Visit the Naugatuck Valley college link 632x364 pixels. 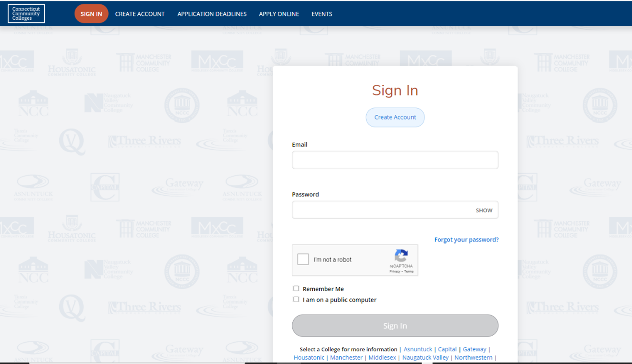(425, 358)
